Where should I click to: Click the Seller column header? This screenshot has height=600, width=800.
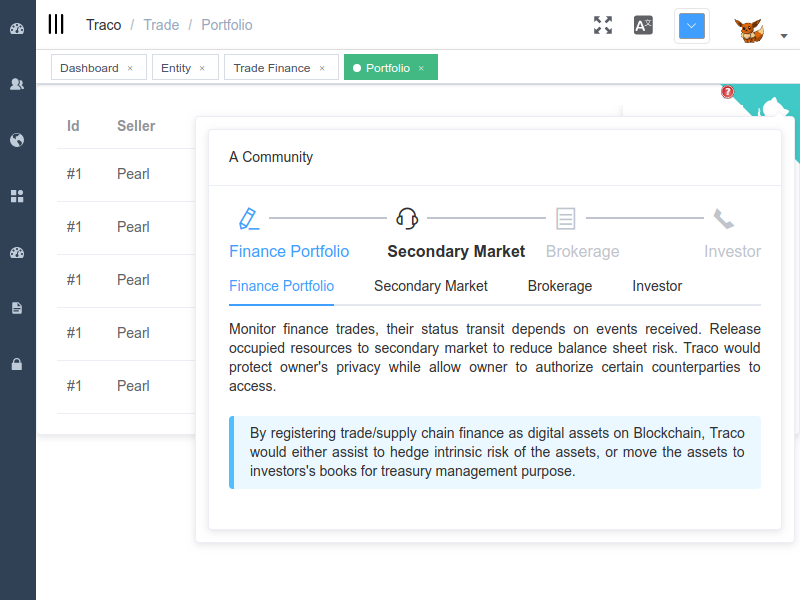click(136, 126)
